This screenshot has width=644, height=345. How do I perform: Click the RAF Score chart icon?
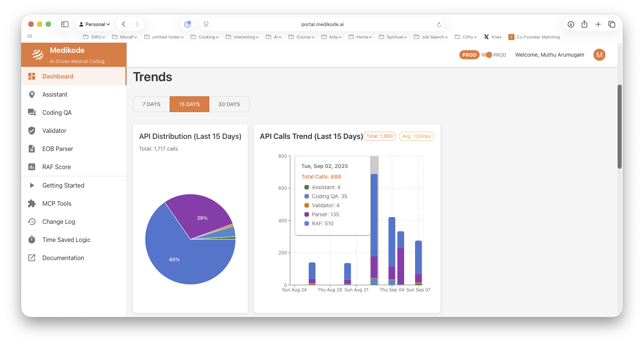(x=32, y=167)
